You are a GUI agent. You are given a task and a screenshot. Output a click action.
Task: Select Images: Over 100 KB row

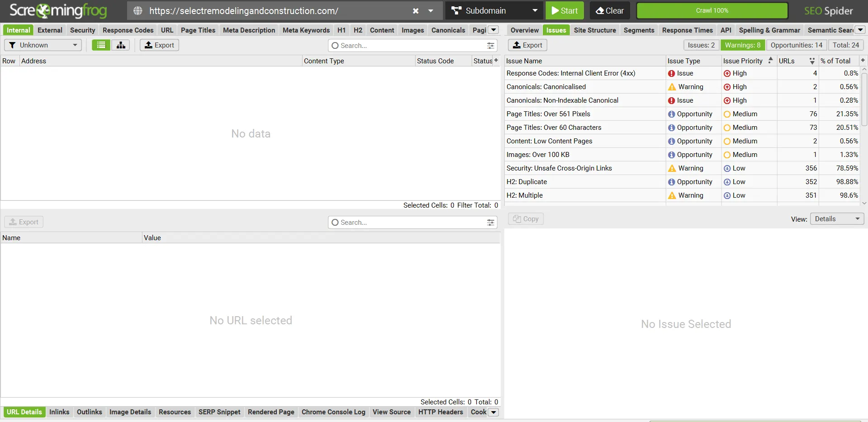[682, 155]
